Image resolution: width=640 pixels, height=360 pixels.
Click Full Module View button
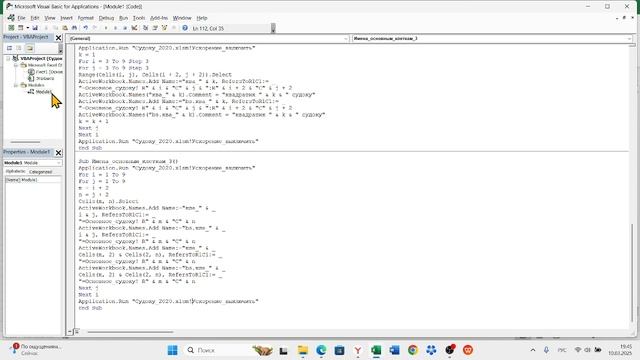tap(76, 332)
